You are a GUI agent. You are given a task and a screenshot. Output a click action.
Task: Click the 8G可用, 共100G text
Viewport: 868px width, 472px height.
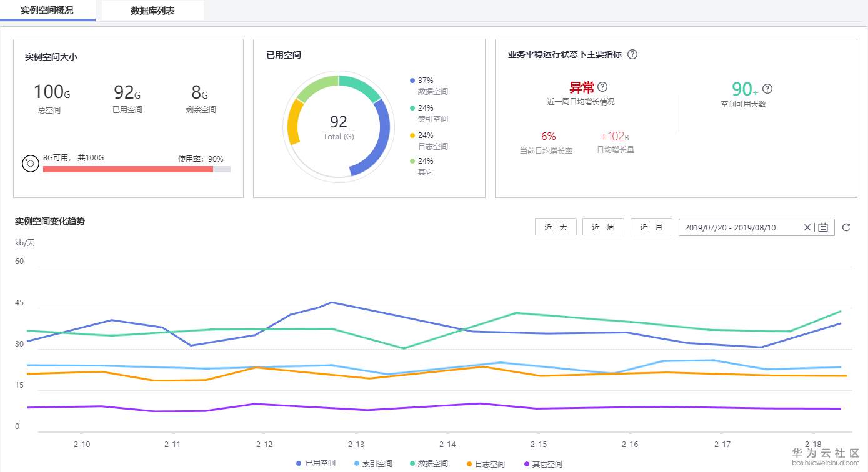click(74, 158)
